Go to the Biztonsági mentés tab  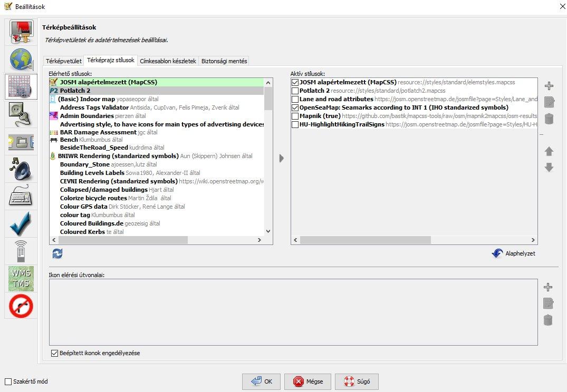[224, 61]
